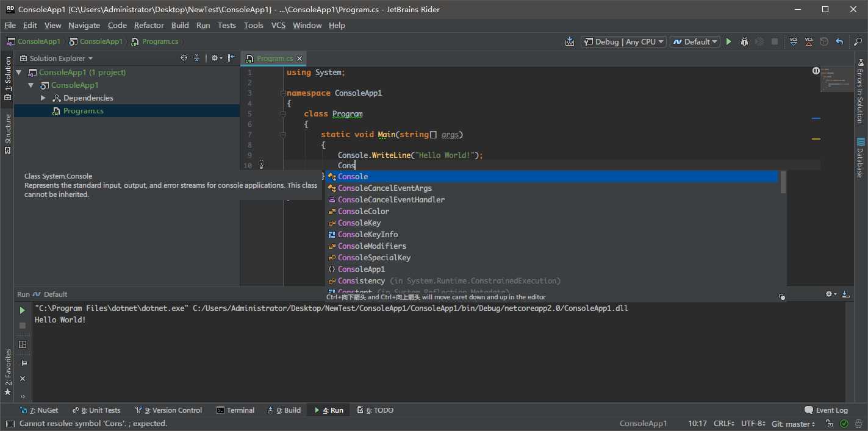This screenshot has height=431, width=868.
Task: Open the File menu
Action: point(10,25)
